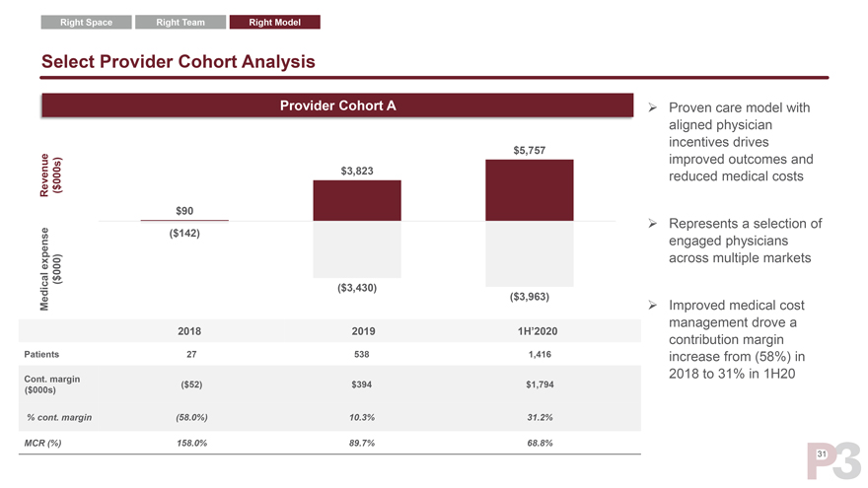Click the Revenue ($000s) axis label
This screenshot has height=488, width=868.
[50, 176]
